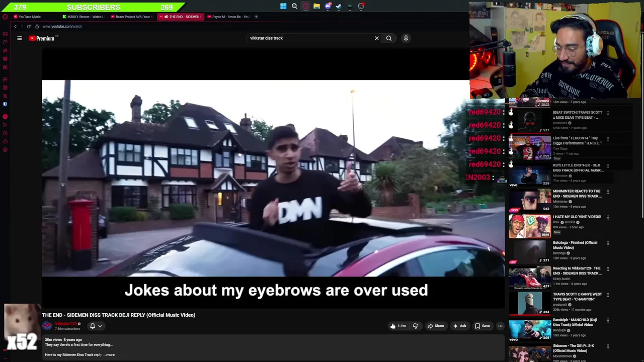Expand description with '...more'

(x=109, y=355)
